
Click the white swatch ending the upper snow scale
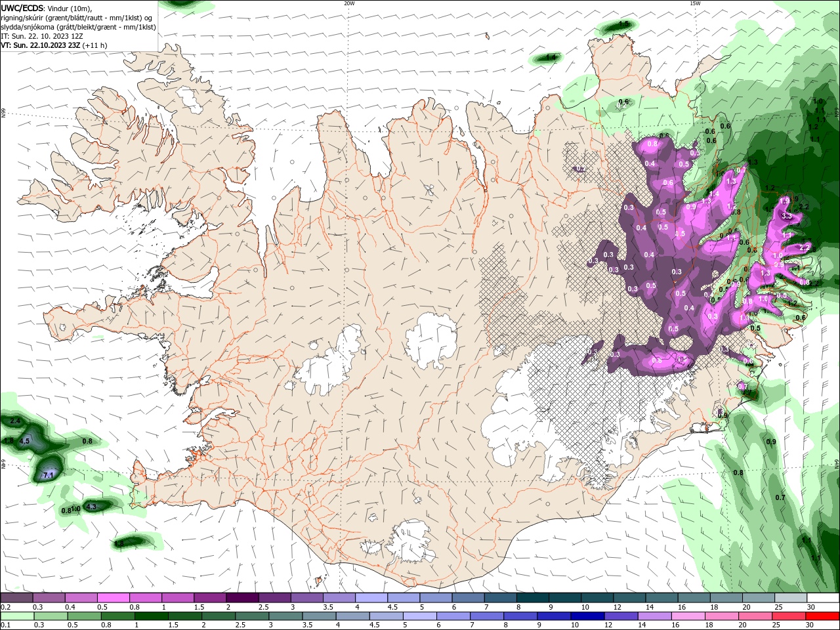pyautogui.click(x=823, y=598)
